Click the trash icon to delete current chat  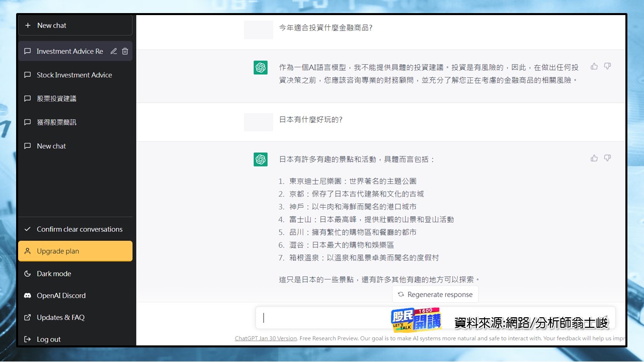(x=125, y=51)
